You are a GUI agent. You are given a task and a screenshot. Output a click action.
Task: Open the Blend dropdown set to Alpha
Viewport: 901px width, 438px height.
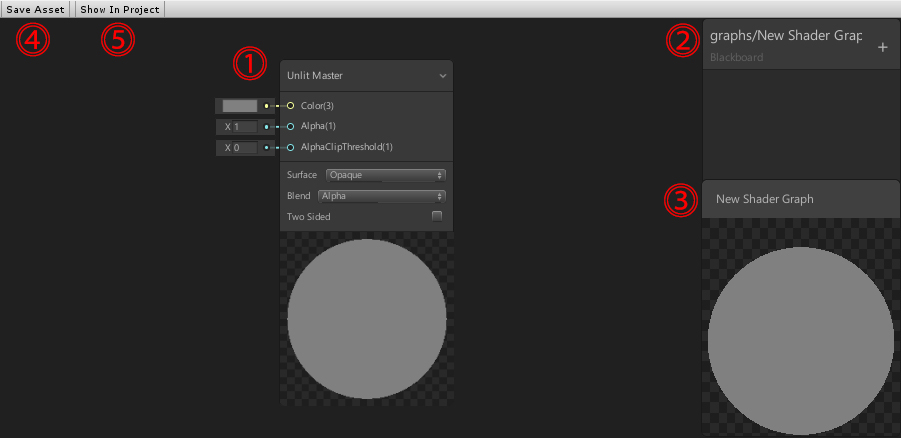382,196
